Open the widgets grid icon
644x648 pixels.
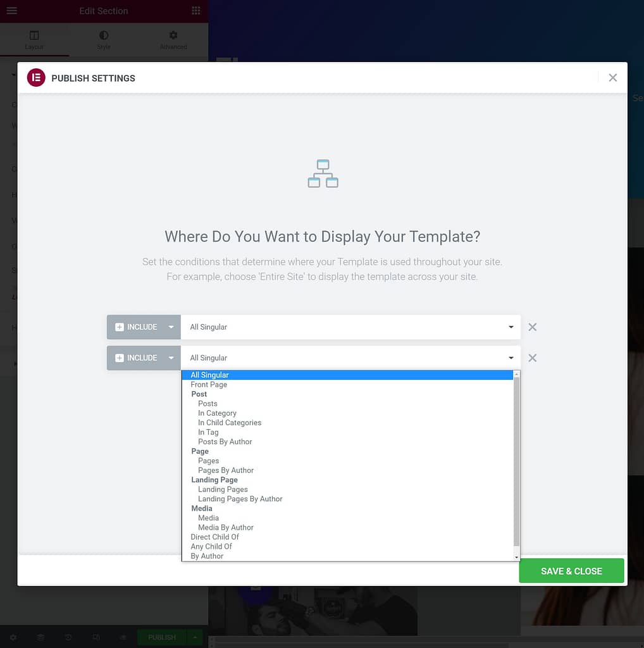coord(196,11)
